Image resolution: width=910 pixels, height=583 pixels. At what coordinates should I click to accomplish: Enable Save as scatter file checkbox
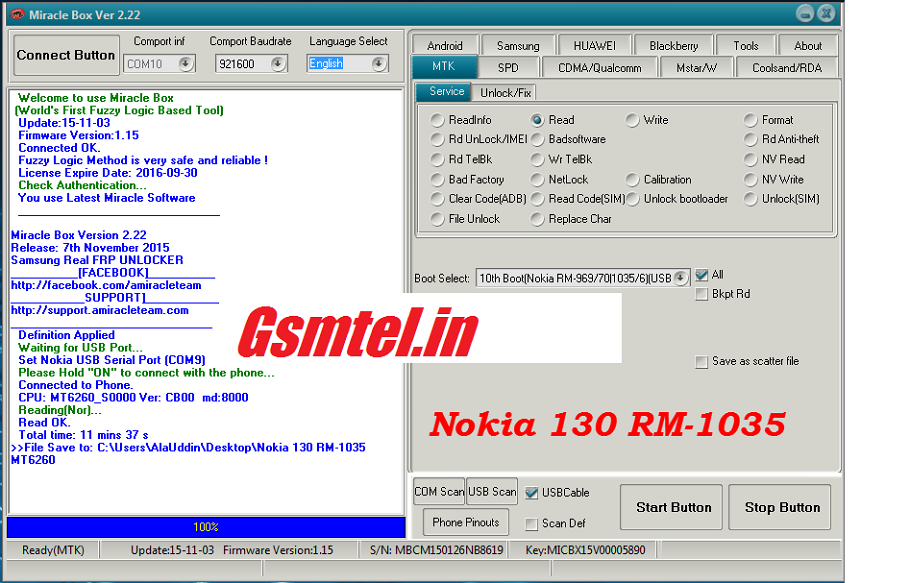pos(702,361)
